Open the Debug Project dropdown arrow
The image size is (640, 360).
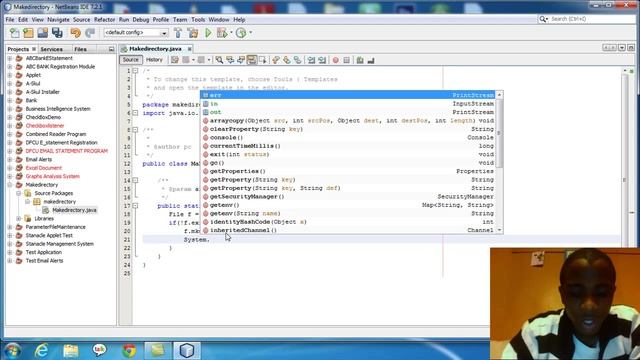tap(231, 33)
